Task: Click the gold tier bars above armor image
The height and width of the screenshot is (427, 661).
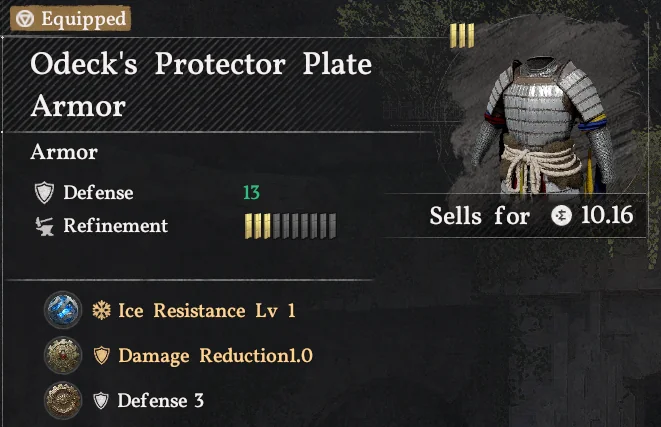Action: pyautogui.click(x=461, y=36)
